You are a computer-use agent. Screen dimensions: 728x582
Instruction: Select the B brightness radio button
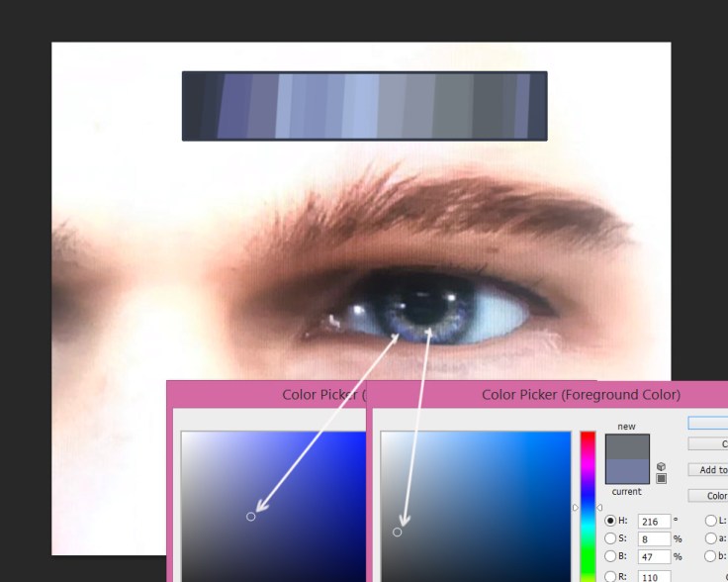(x=610, y=557)
